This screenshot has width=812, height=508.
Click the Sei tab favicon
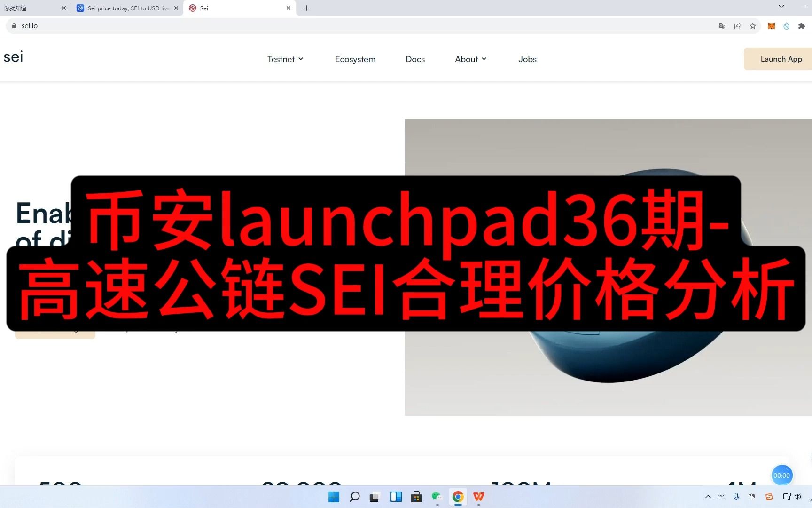click(193, 8)
